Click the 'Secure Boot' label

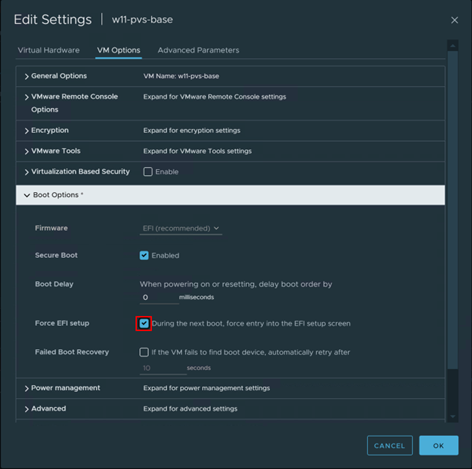[x=56, y=255]
